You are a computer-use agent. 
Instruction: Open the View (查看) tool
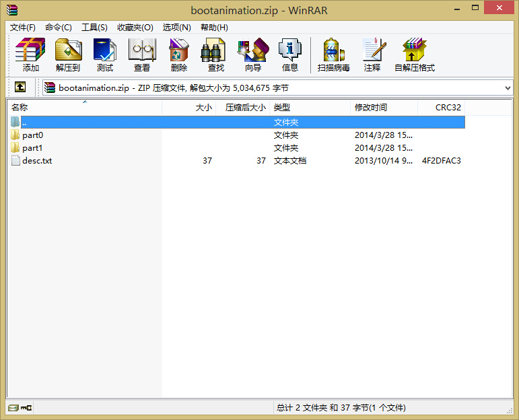coord(142,55)
